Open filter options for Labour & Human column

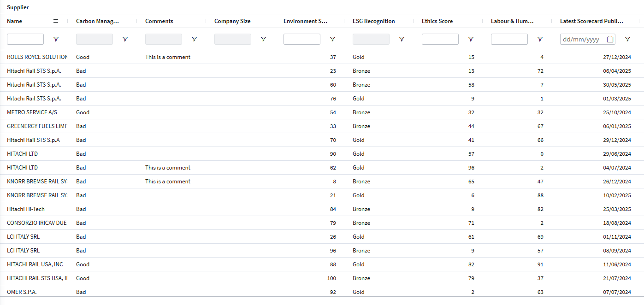coord(540,39)
